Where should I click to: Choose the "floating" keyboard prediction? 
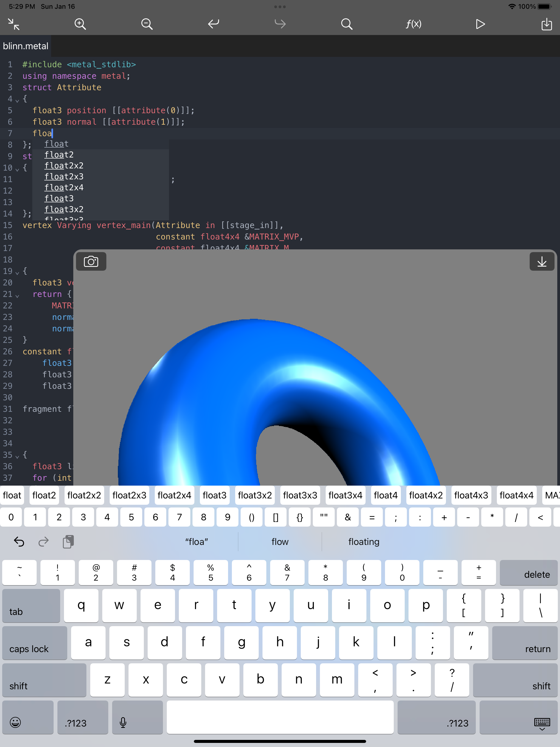(x=363, y=542)
